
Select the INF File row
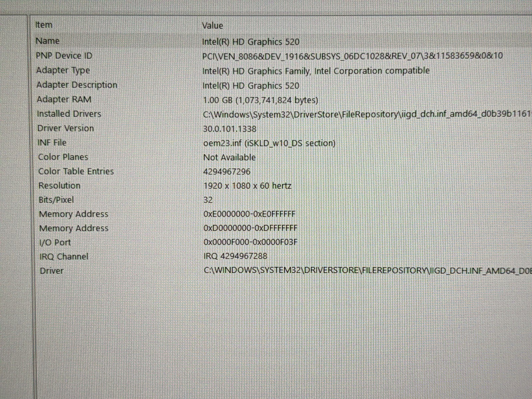click(x=52, y=143)
